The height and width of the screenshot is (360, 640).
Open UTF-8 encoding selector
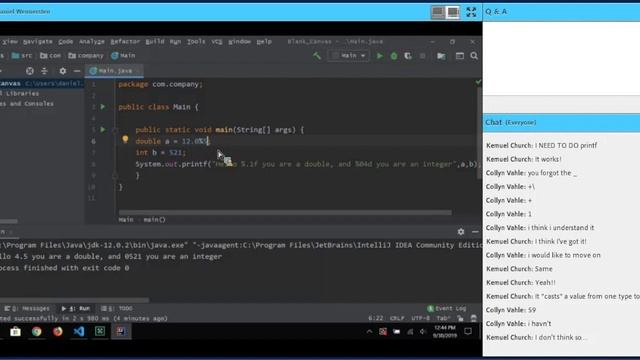click(x=420, y=318)
